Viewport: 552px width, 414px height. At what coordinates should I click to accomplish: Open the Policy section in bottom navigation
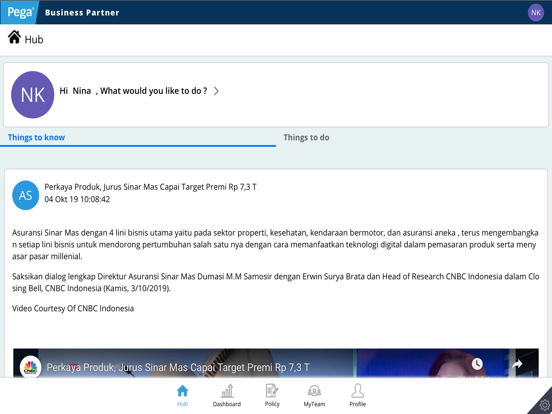point(272,395)
